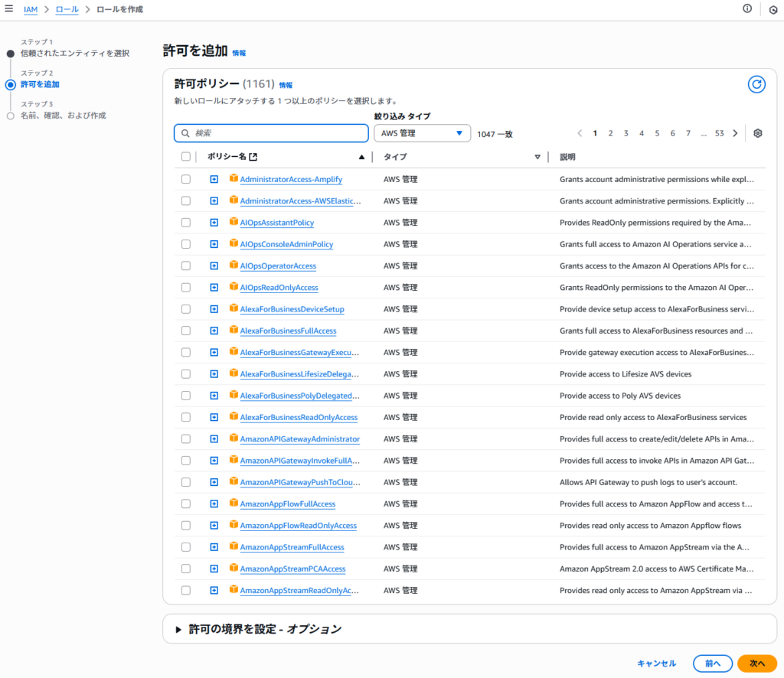Go to next page with right chevron

[x=735, y=133]
